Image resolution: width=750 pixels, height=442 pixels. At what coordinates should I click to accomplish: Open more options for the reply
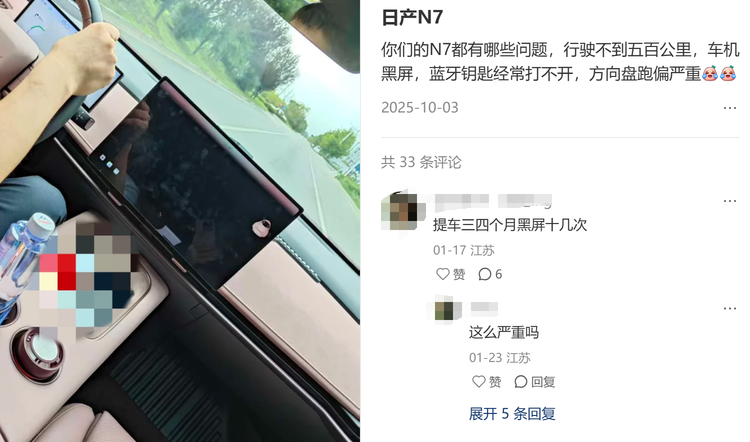[x=730, y=309]
